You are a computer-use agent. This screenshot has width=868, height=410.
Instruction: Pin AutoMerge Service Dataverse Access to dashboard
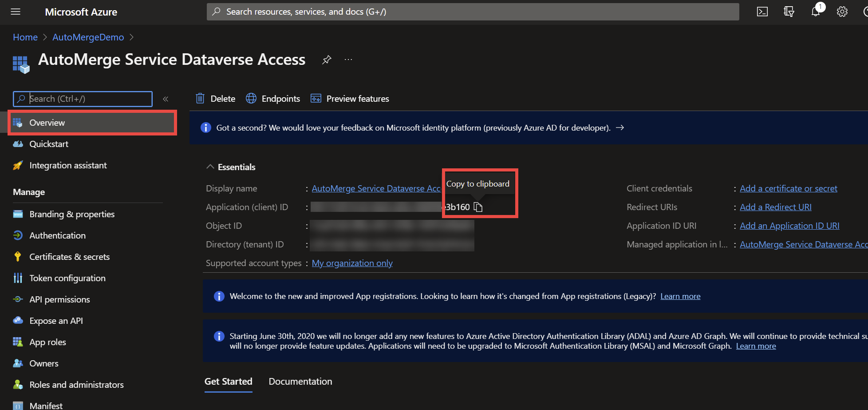click(x=327, y=60)
